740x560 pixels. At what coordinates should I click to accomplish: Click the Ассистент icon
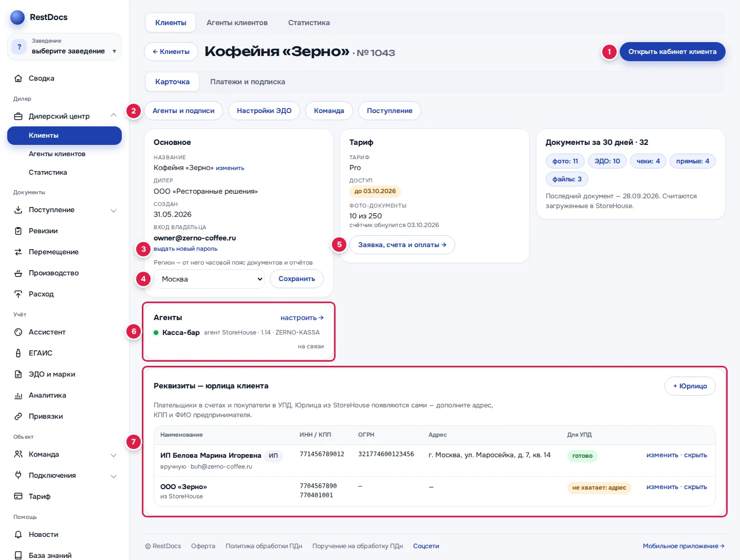coord(18,332)
